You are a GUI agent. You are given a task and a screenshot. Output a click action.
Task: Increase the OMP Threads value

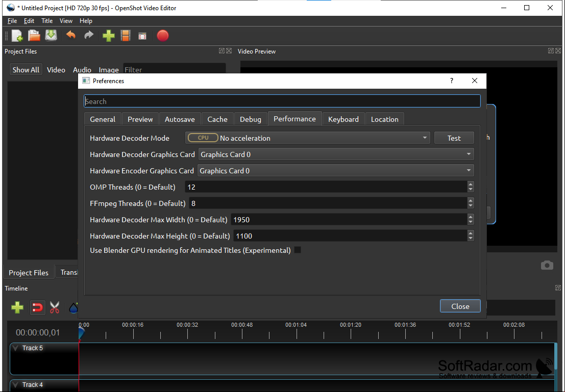(470, 185)
